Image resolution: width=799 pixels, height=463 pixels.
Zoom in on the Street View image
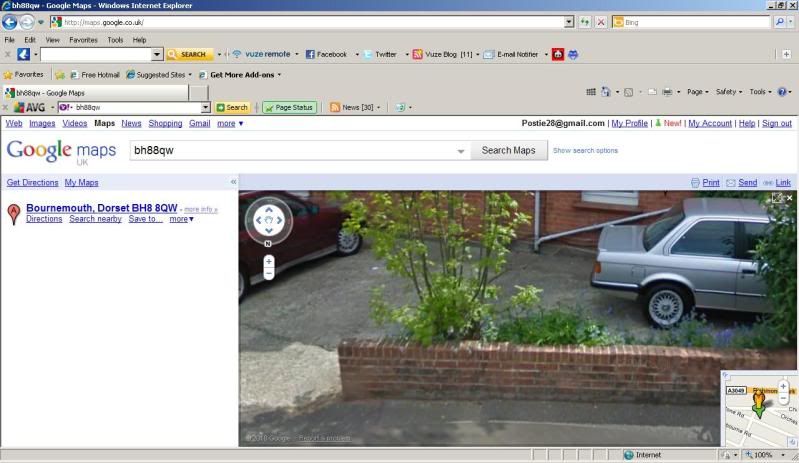tap(269, 261)
